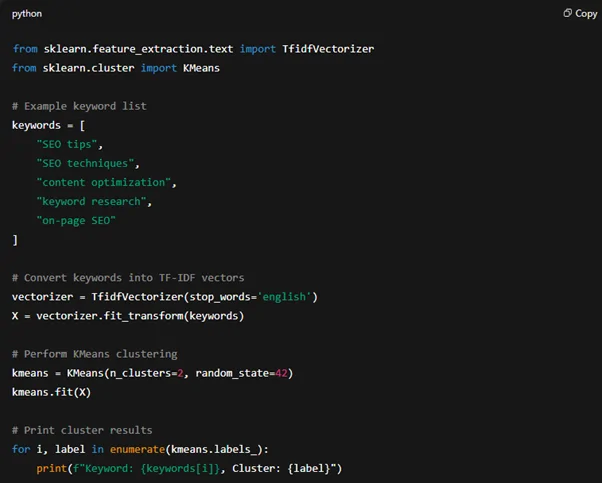This screenshot has height=483, width=602.
Task: Click the 'kmeans = KMeans(n_clusters=2' line
Action: 152,373
